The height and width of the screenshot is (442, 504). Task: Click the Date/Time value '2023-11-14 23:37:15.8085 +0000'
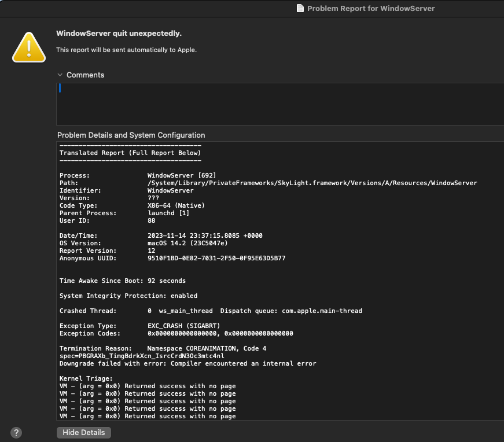[205, 235]
